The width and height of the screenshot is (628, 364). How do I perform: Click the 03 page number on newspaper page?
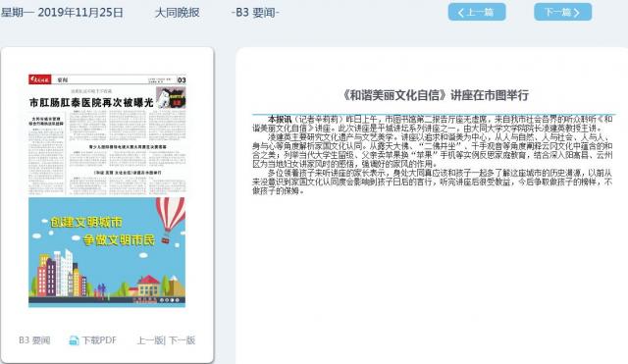pyautogui.click(x=182, y=80)
